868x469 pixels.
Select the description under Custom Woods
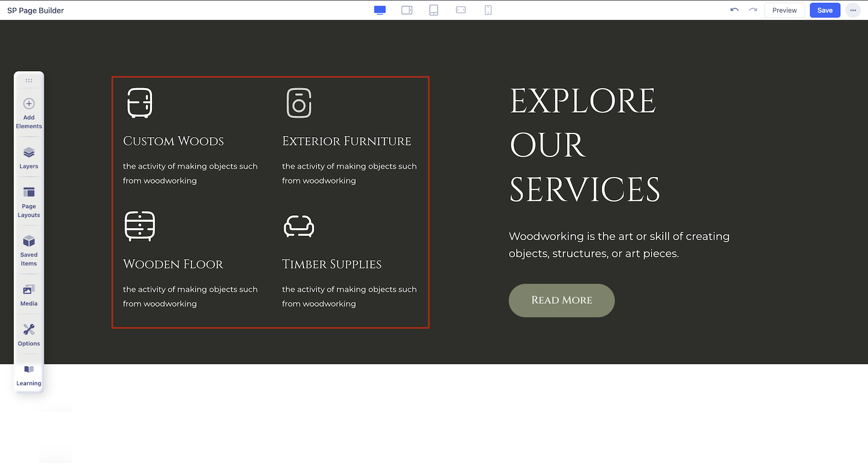coord(190,173)
